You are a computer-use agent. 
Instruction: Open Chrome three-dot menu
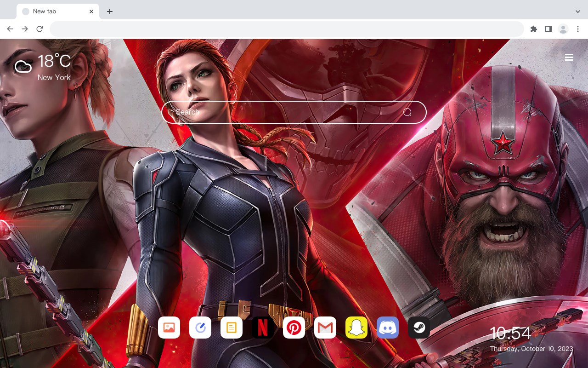point(578,29)
